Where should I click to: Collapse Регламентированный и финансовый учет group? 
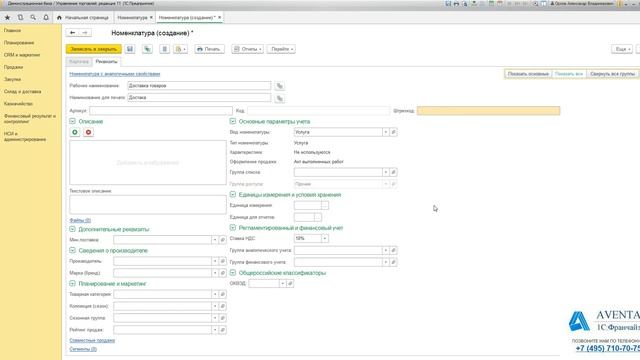coord(233,228)
